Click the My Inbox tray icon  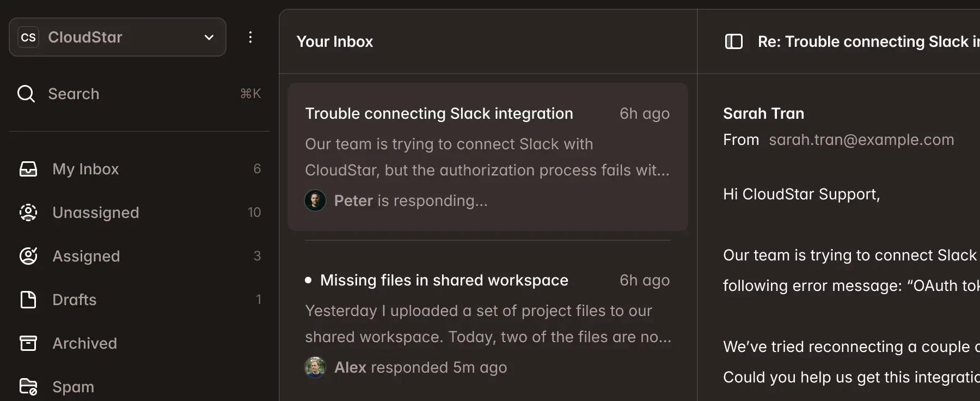[28, 169]
